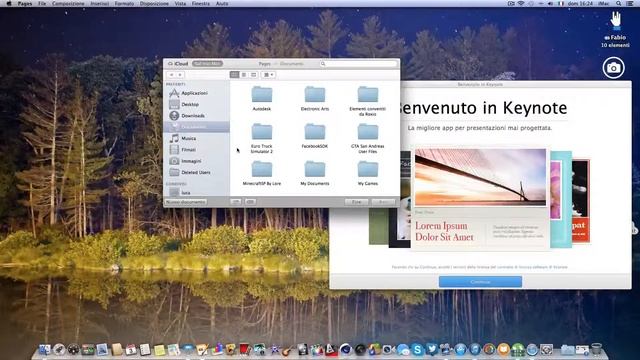Select icon view in the file dialog

(234, 75)
